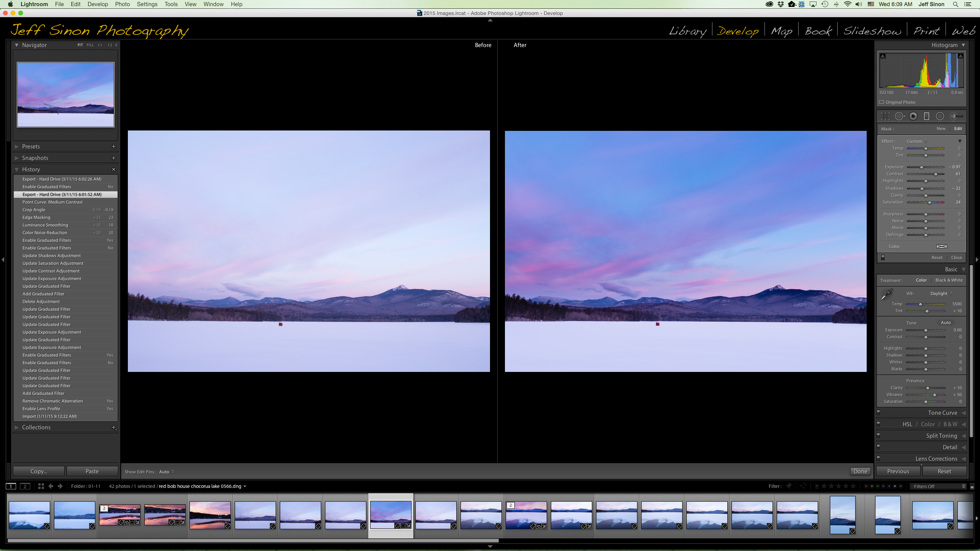The width and height of the screenshot is (980, 551).
Task: Adjust the graduated filter Exposure slider
Action: click(x=922, y=167)
